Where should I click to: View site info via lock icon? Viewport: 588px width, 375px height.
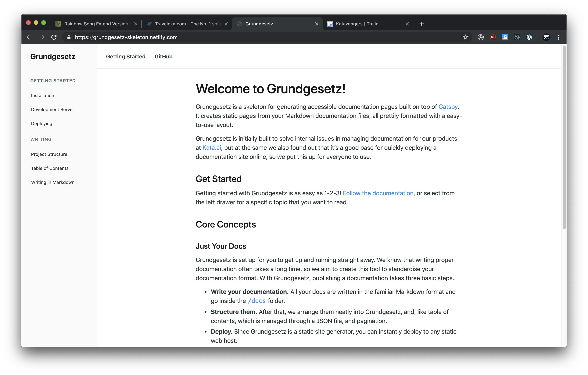tap(69, 37)
